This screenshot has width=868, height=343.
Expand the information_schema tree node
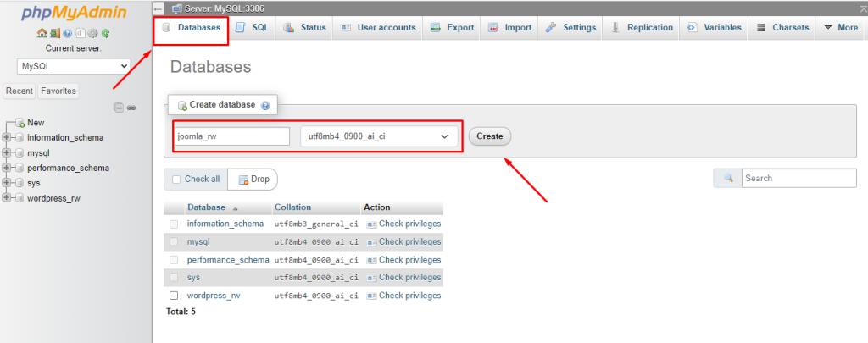click(7, 138)
